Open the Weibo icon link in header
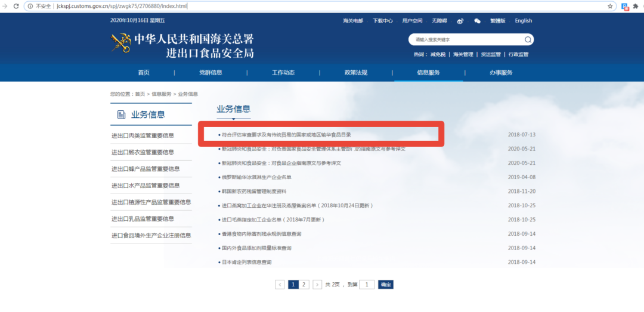Viewport: 644px width, 312px height. [x=460, y=21]
